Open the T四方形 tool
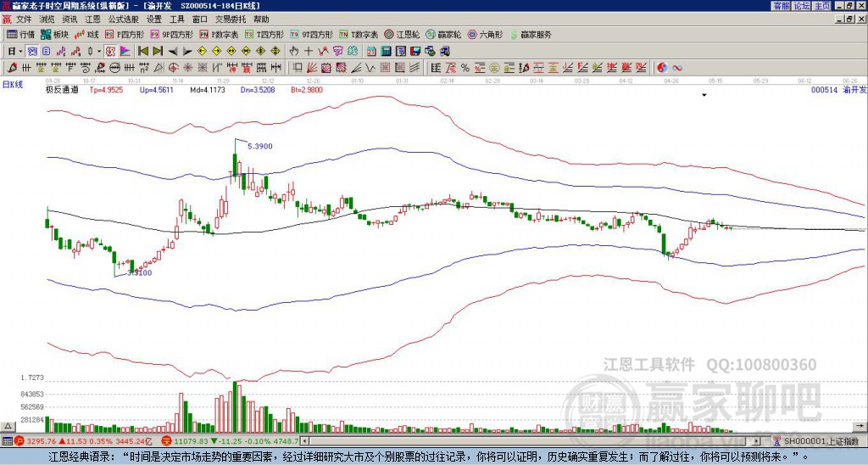 click(x=264, y=35)
